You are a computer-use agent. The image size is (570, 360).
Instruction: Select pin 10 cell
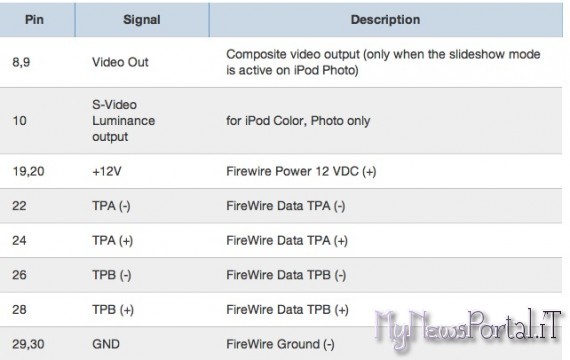[20, 121]
